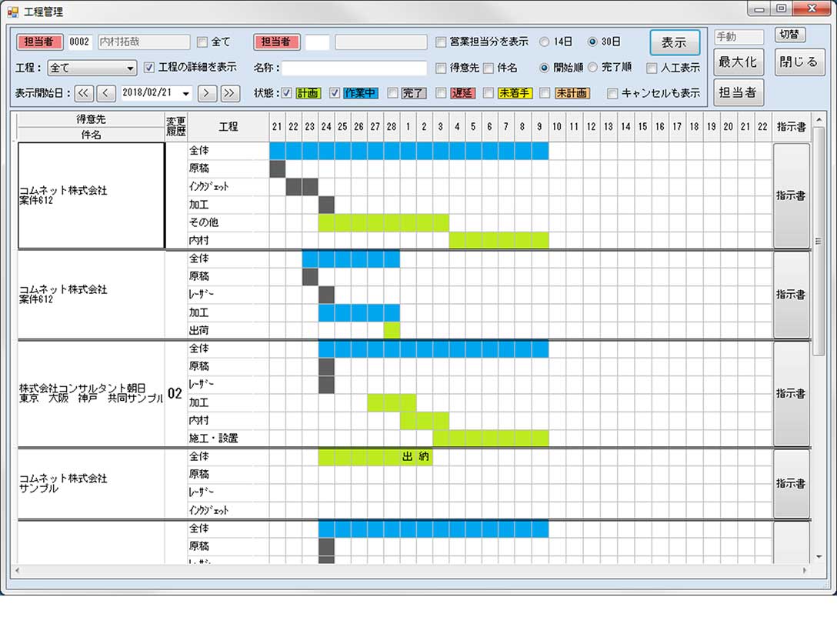Click the 閉じる button
The image size is (837, 644).
coord(799,62)
